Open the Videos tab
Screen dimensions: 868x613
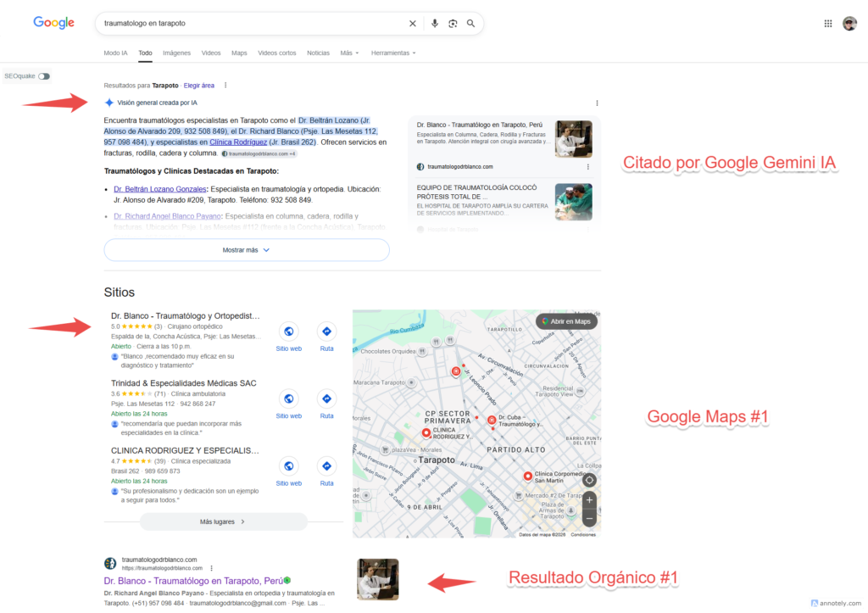pyautogui.click(x=211, y=53)
